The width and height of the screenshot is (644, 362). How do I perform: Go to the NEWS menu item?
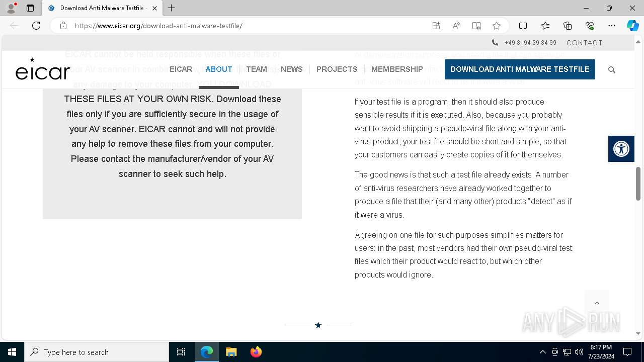point(292,69)
